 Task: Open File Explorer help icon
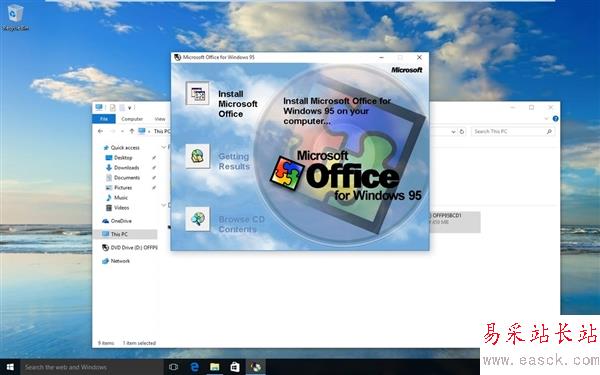click(x=556, y=119)
